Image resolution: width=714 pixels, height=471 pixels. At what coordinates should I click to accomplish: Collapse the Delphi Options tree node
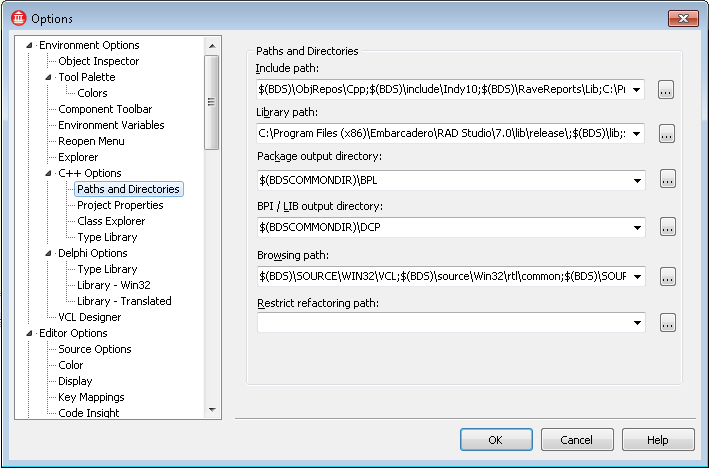[x=49, y=254]
